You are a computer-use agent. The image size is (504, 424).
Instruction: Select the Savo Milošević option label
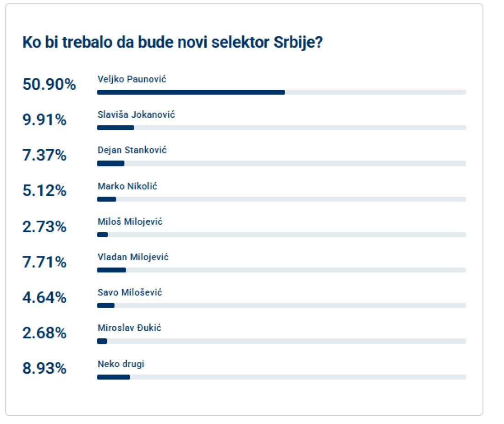coord(130,293)
